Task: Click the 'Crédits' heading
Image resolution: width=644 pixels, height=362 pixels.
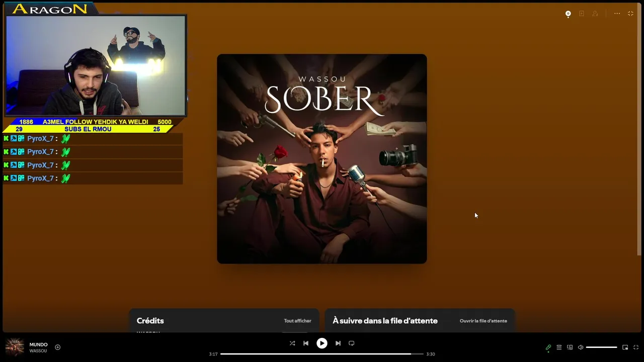Action: [150, 321]
